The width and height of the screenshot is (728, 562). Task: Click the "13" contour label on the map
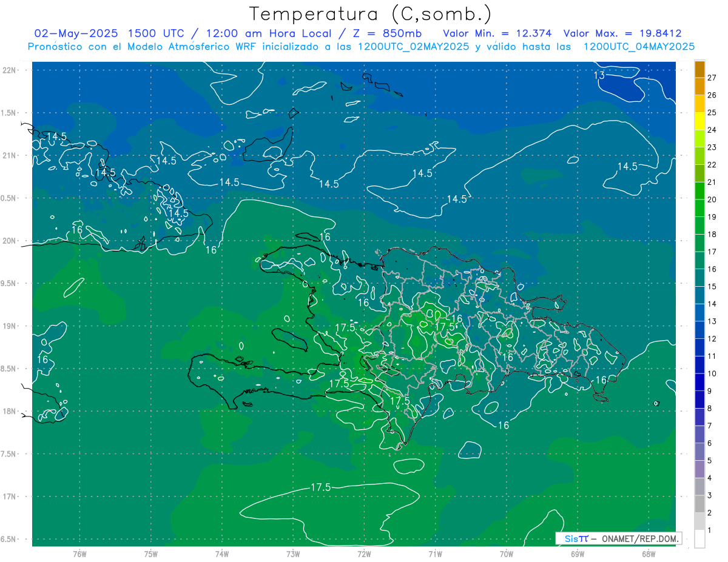pos(599,75)
